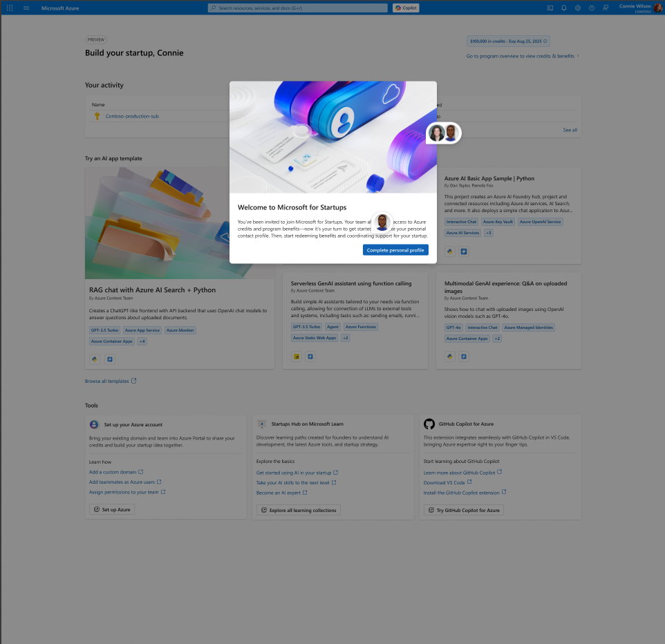
Task: Open Add teammates as Azure users link
Action: coord(125,482)
